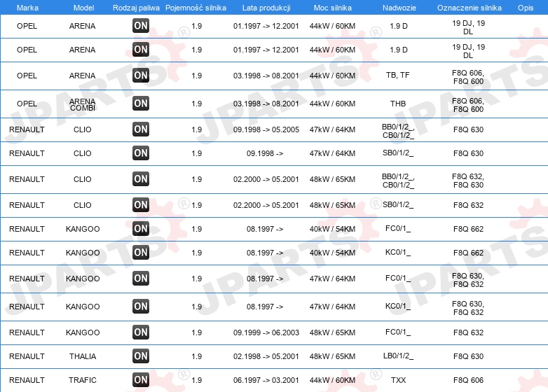Select F8Q 606 engine code in the Trafic row
This screenshot has width=548, height=392.
pyautogui.click(x=468, y=380)
